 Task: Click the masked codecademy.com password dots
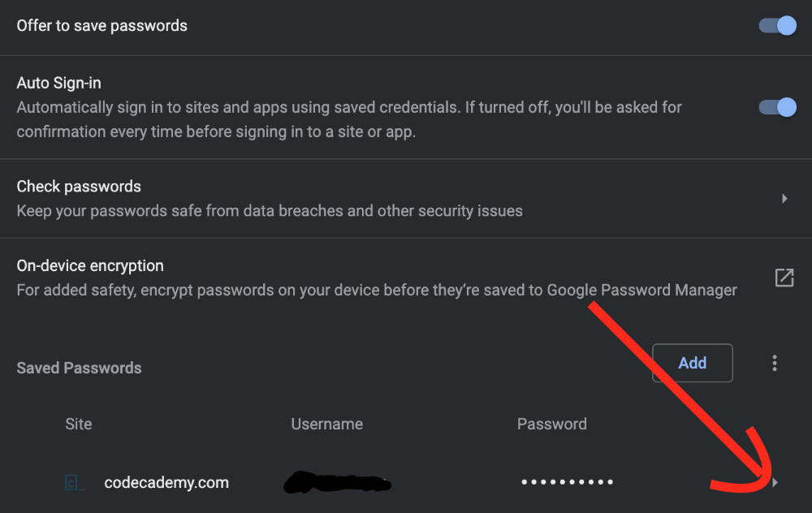coord(567,483)
